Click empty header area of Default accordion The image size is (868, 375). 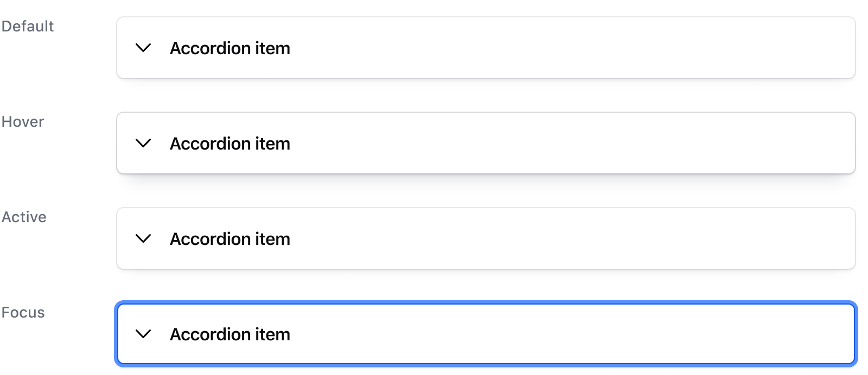[542, 48]
